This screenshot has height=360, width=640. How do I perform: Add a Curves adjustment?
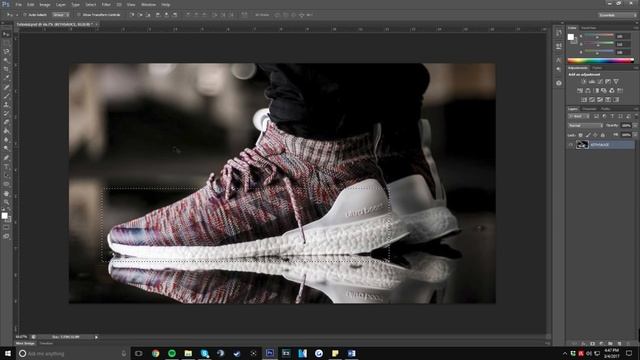coord(600,82)
